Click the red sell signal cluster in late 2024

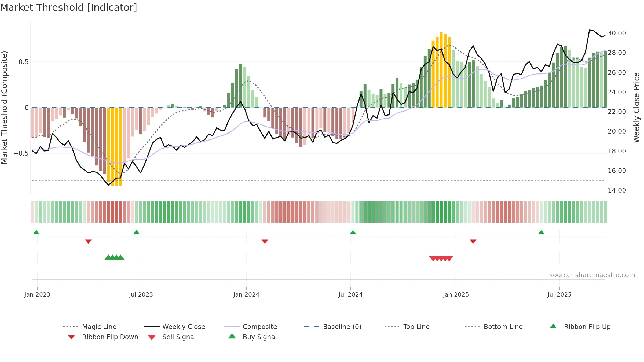point(441,259)
